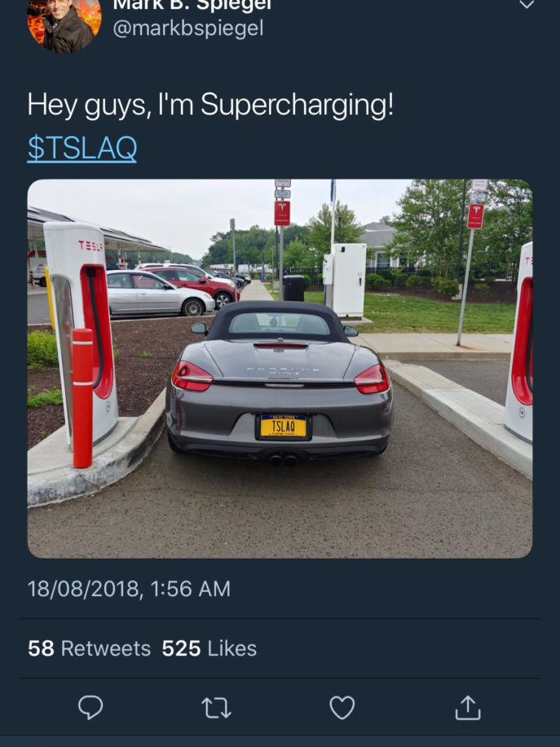
Task: Tap the Porsche lettering on the trunk
Action: [x=283, y=369]
